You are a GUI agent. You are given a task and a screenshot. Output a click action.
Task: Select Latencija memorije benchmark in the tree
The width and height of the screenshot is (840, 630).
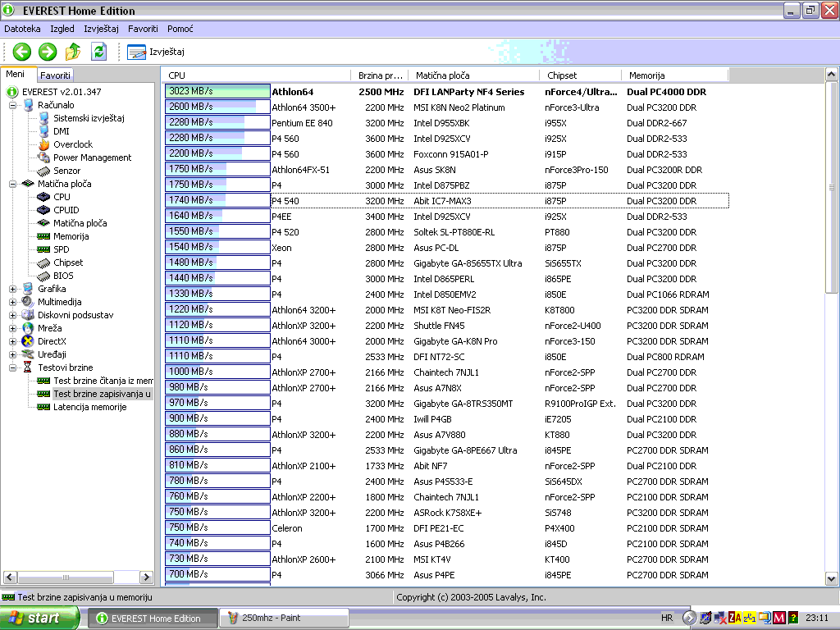[89, 407]
